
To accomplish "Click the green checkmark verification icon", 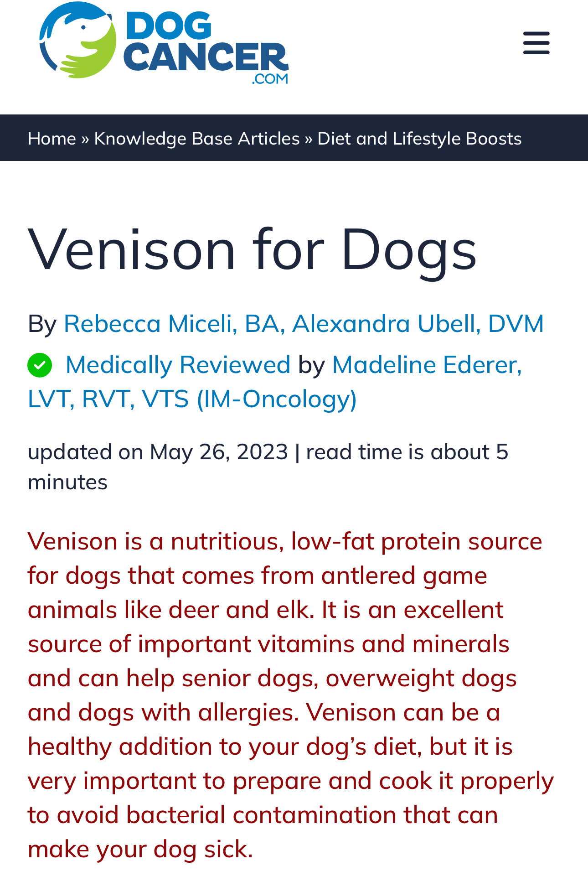I will 40,365.
